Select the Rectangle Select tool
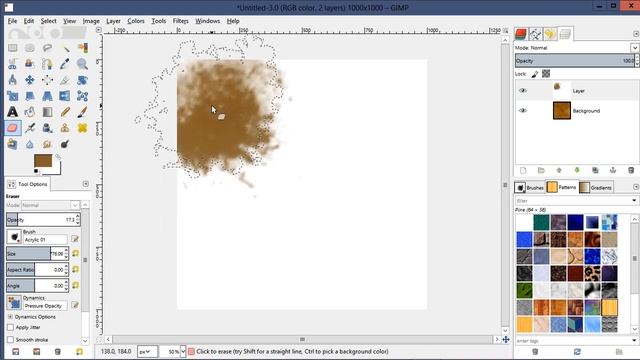 coord(13,48)
